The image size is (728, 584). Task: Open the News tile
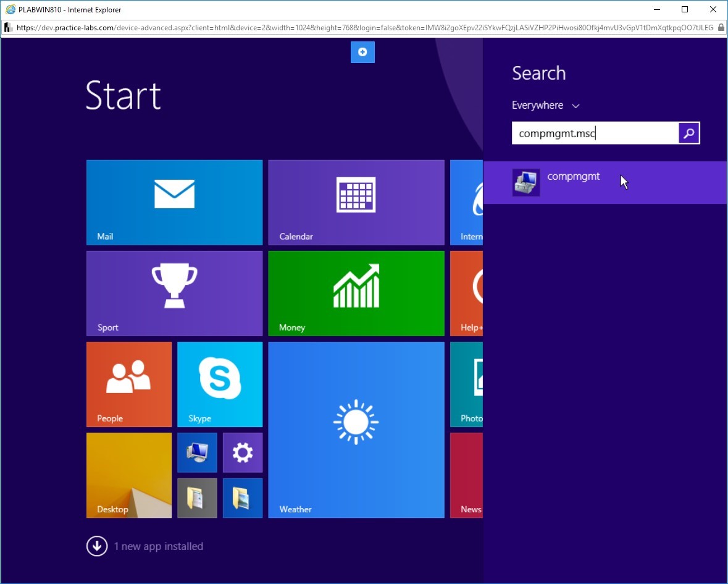(x=467, y=475)
